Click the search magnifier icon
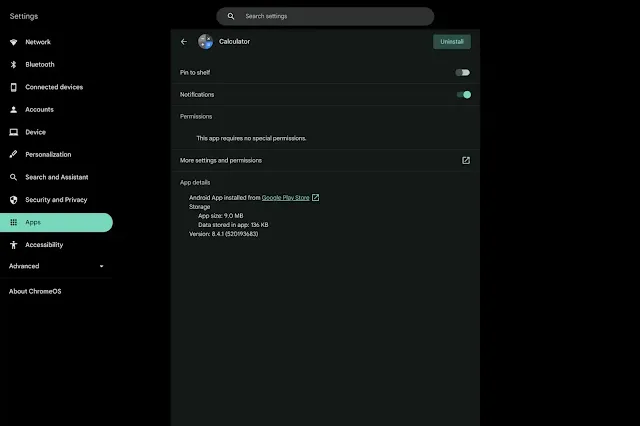This screenshot has height=426, width=640. coord(231,16)
